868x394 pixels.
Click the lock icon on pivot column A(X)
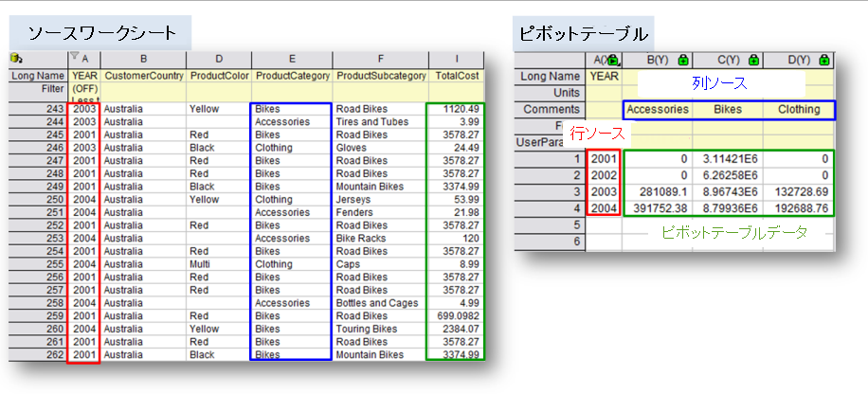(613, 60)
